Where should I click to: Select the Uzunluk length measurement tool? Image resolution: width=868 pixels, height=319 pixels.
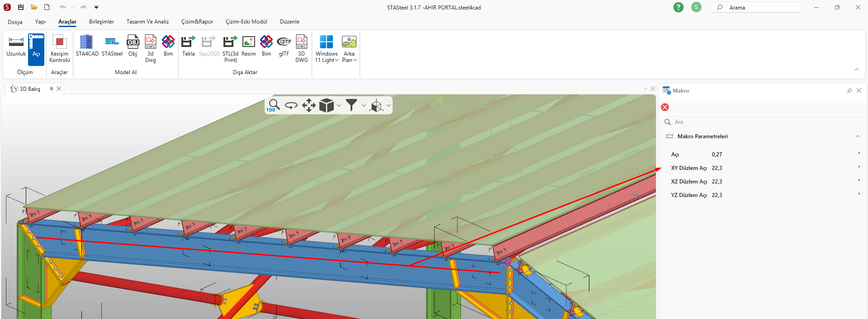(16, 47)
